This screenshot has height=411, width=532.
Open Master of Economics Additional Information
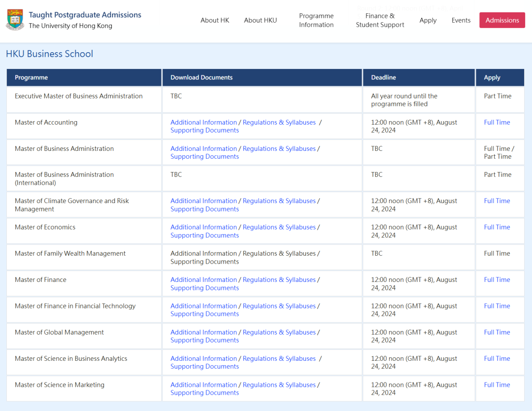tap(203, 227)
